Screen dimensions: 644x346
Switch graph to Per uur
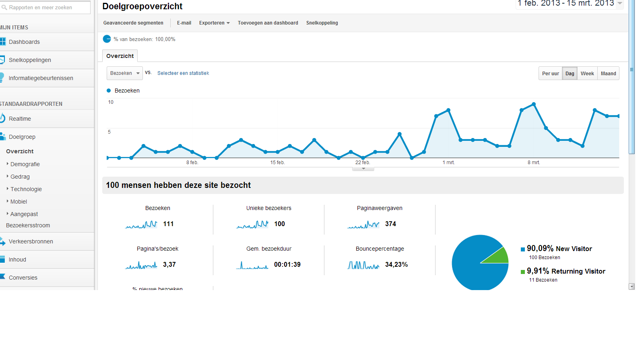(x=550, y=73)
